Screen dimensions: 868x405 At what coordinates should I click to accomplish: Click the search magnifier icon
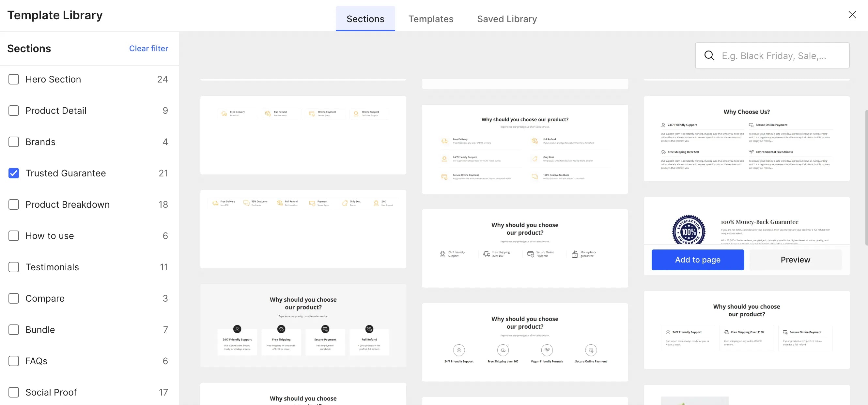tap(709, 55)
